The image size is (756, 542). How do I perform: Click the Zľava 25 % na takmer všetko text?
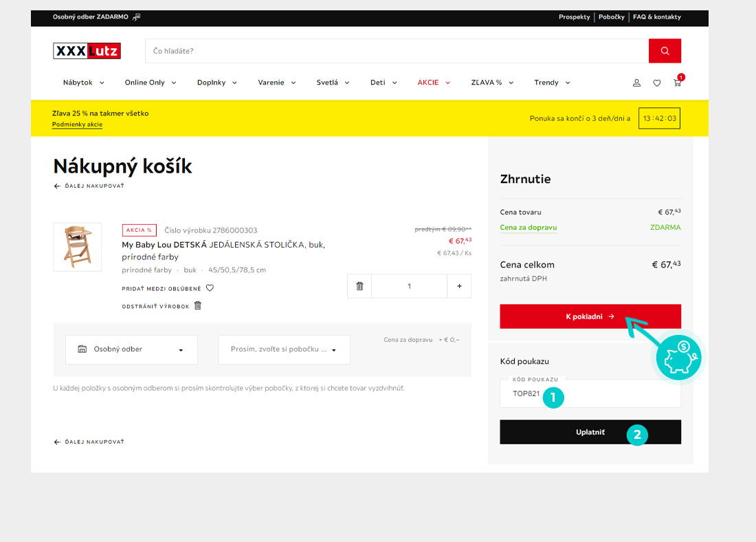(x=100, y=113)
